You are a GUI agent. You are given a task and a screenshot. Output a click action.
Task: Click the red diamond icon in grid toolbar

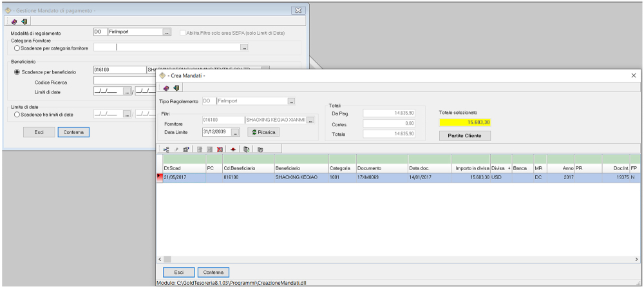[x=233, y=149]
